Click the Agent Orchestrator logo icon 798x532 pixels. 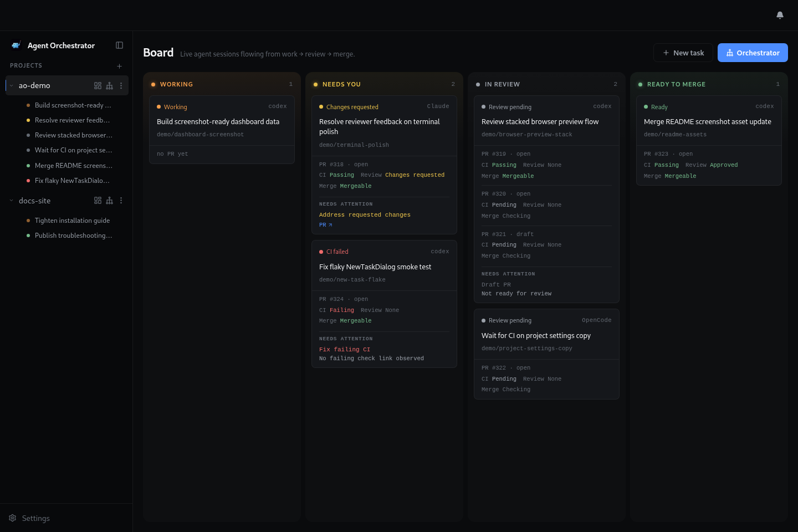pos(16,45)
